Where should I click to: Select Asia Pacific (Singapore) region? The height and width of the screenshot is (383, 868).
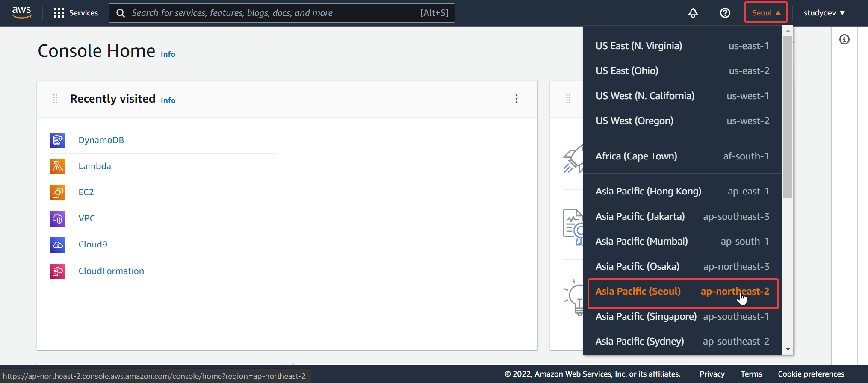(x=682, y=316)
